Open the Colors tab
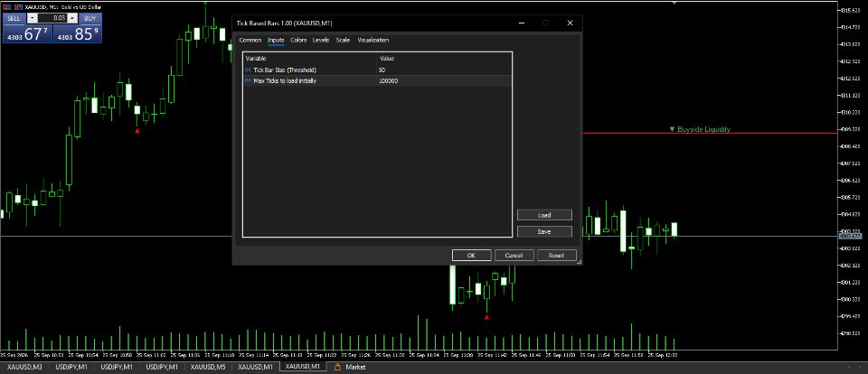The image size is (868, 374). [298, 40]
